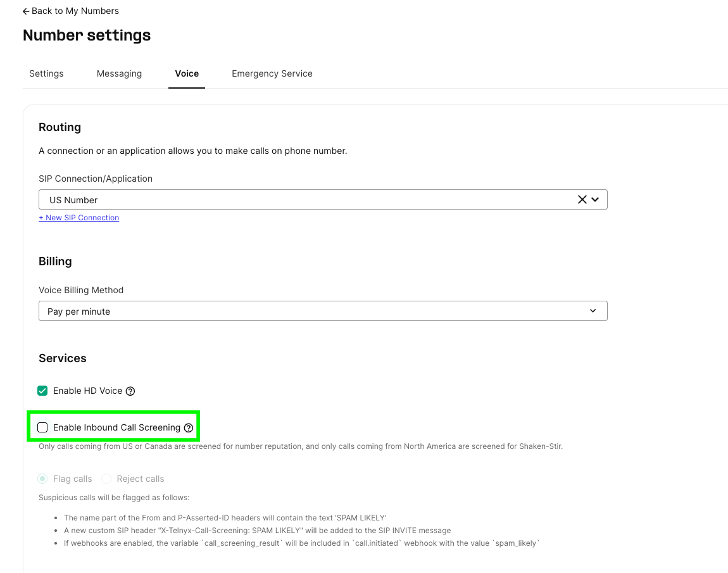Screen dimensions: 728x573
Task: Click the Enable HD Voice label text
Action: pos(88,391)
